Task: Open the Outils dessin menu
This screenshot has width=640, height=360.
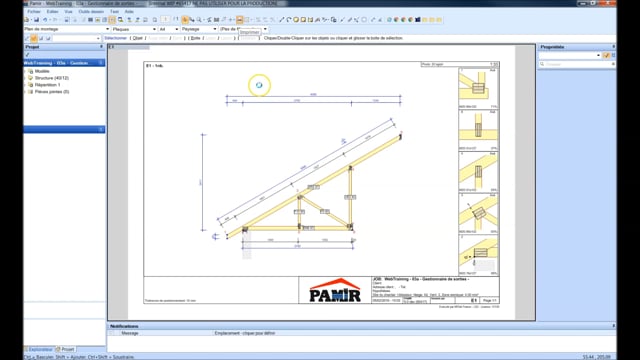Action: (x=91, y=12)
